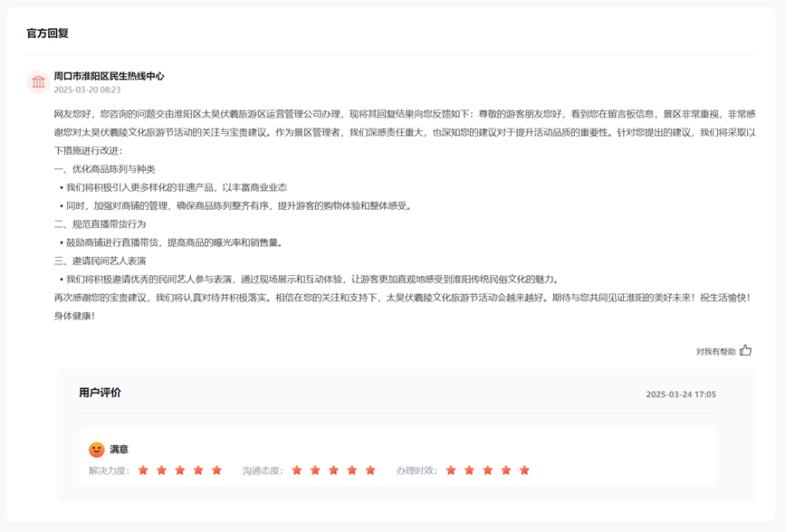The image size is (785, 532).
Task: Select the first star of 解决力度
Action: (143, 470)
